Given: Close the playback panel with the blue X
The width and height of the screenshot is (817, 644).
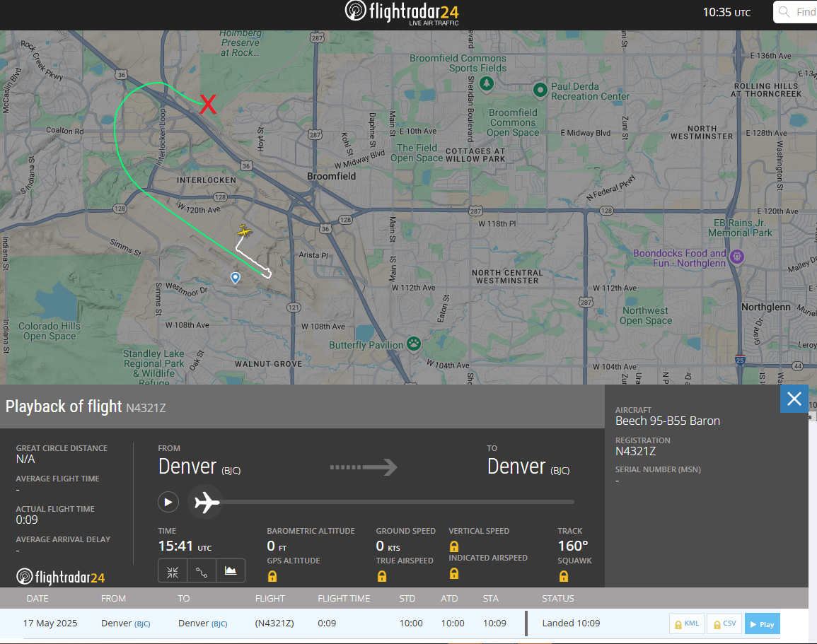Looking at the screenshot, I should (794, 399).
